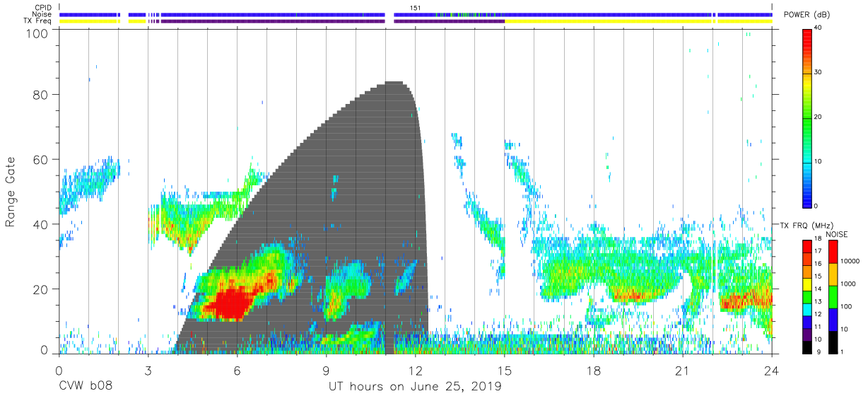The width and height of the screenshot is (868, 401).
Task: Click the 20 tick on Range Gate axis
Action: tap(40, 289)
